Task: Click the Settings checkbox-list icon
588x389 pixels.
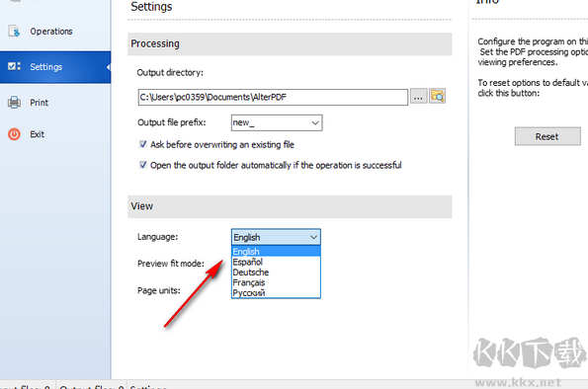Action: [x=14, y=66]
